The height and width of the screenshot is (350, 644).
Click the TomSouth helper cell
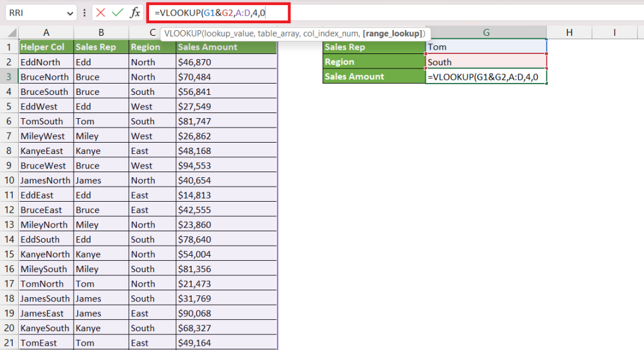click(x=46, y=121)
